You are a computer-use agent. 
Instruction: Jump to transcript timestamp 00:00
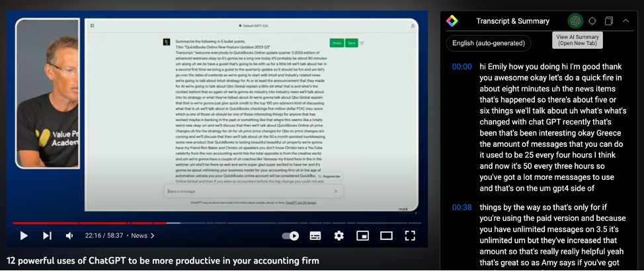pos(462,67)
